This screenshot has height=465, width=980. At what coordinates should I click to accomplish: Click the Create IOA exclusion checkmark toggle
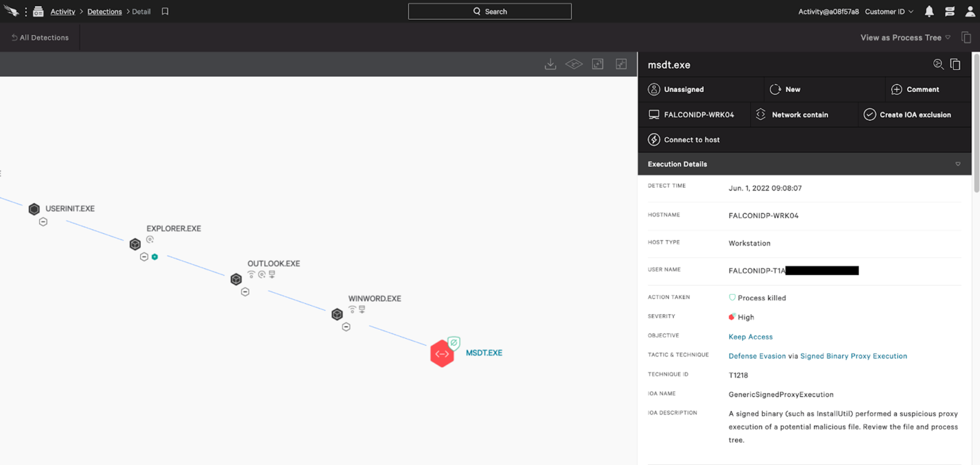(869, 114)
